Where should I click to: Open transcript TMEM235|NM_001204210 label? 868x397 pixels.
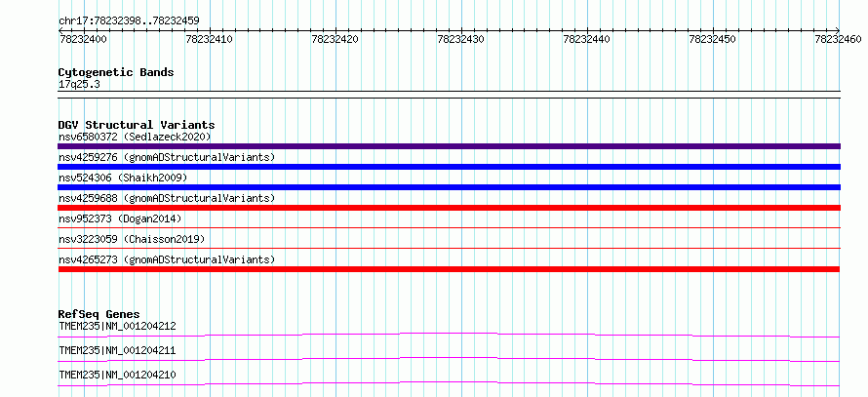pyautogui.click(x=117, y=375)
